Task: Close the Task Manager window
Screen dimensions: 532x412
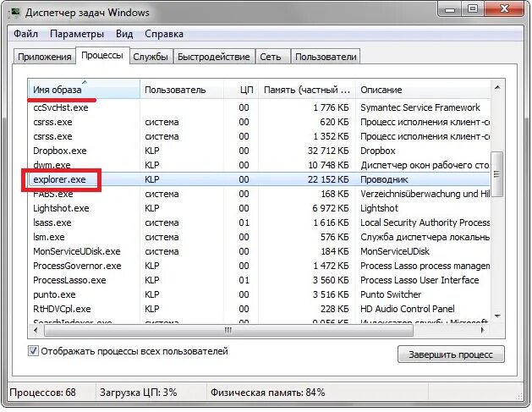Action: pyautogui.click(x=505, y=9)
